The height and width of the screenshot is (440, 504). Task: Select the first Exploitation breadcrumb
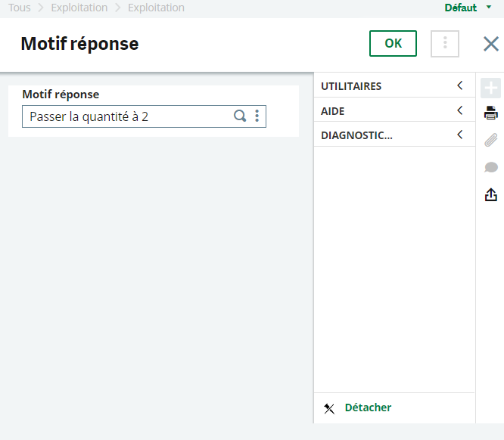coord(79,8)
